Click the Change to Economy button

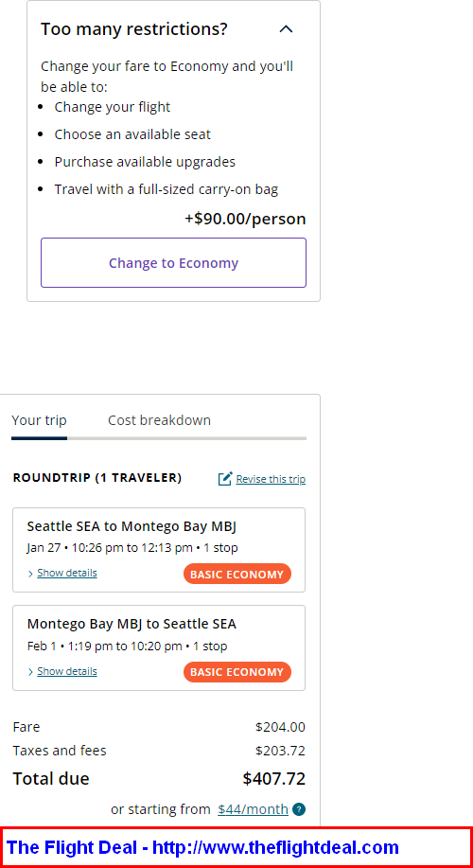[173, 262]
